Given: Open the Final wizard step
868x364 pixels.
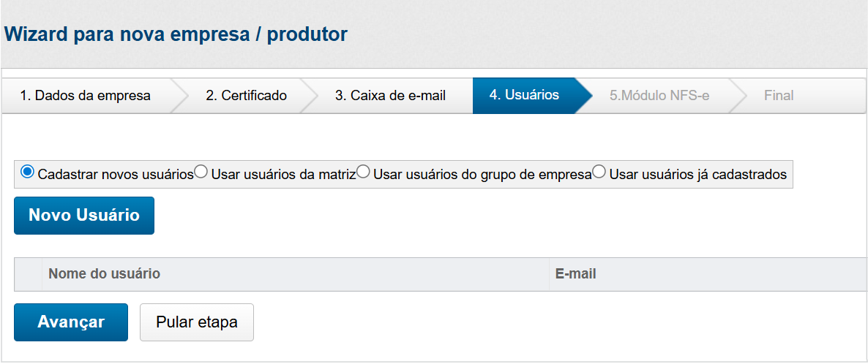Looking at the screenshot, I should click(779, 96).
